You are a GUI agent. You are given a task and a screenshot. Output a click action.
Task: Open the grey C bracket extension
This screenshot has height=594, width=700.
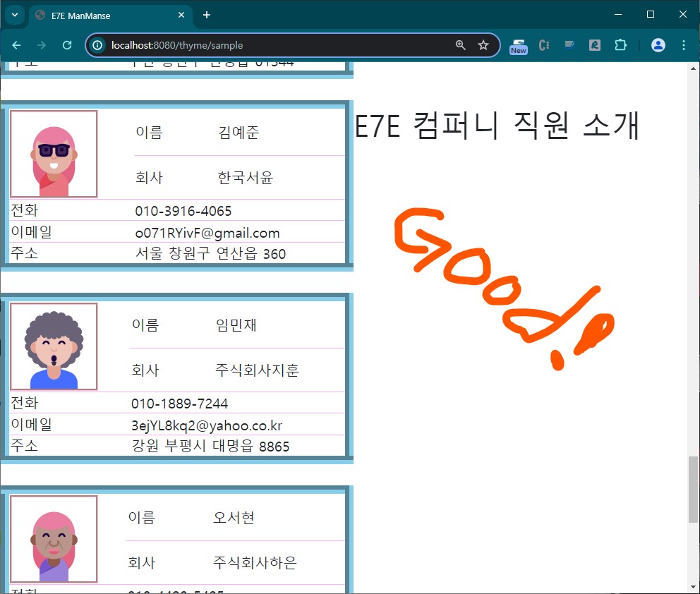click(544, 45)
